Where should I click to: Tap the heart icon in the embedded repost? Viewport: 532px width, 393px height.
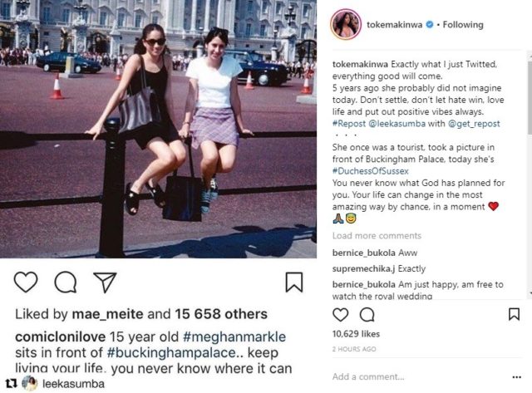26,282
